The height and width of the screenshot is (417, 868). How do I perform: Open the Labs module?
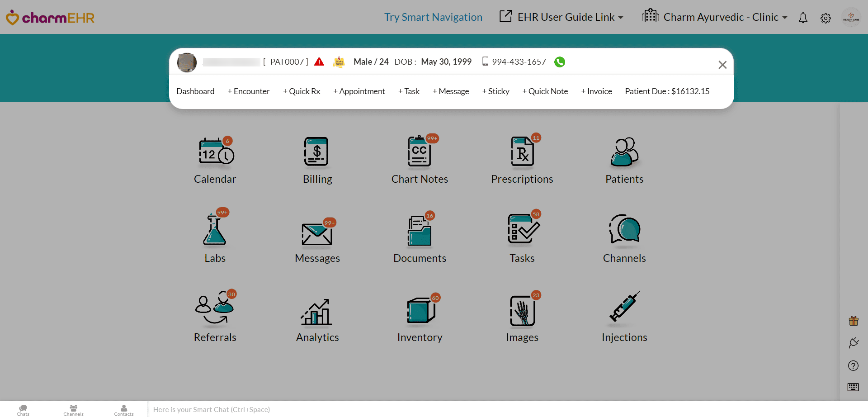(x=215, y=235)
